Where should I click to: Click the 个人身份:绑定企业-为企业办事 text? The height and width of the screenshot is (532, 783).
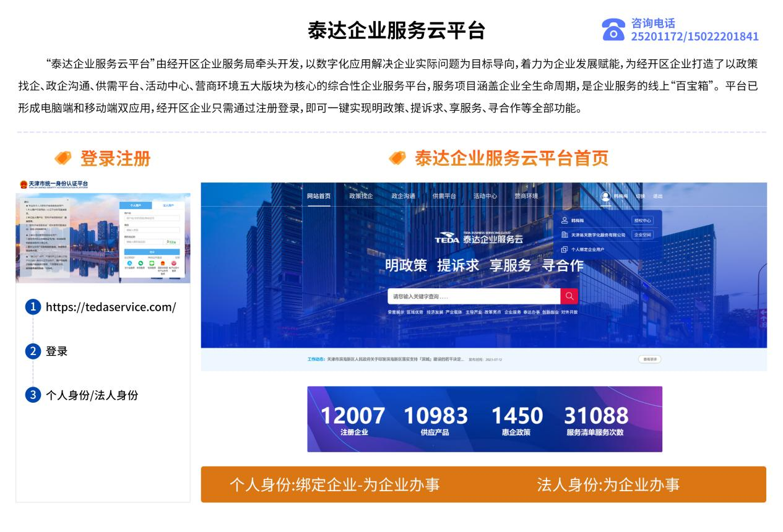(334, 484)
